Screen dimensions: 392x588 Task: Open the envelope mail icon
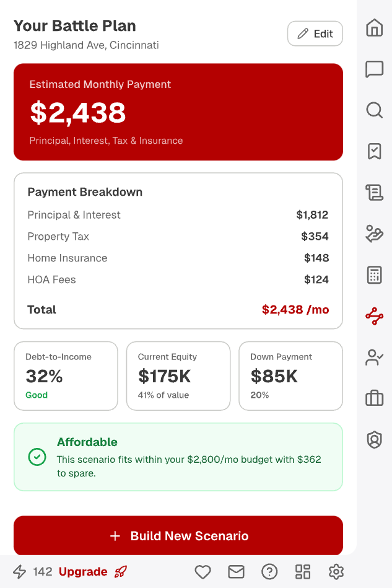point(236,571)
